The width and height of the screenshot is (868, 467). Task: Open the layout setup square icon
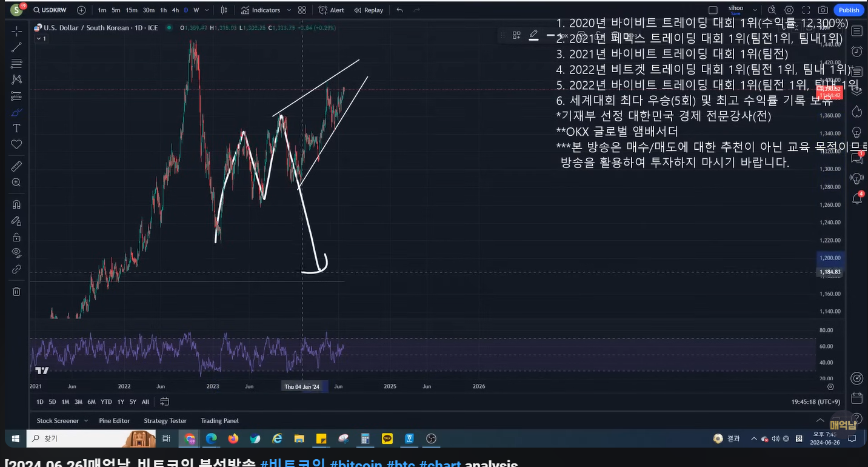coord(713,10)
